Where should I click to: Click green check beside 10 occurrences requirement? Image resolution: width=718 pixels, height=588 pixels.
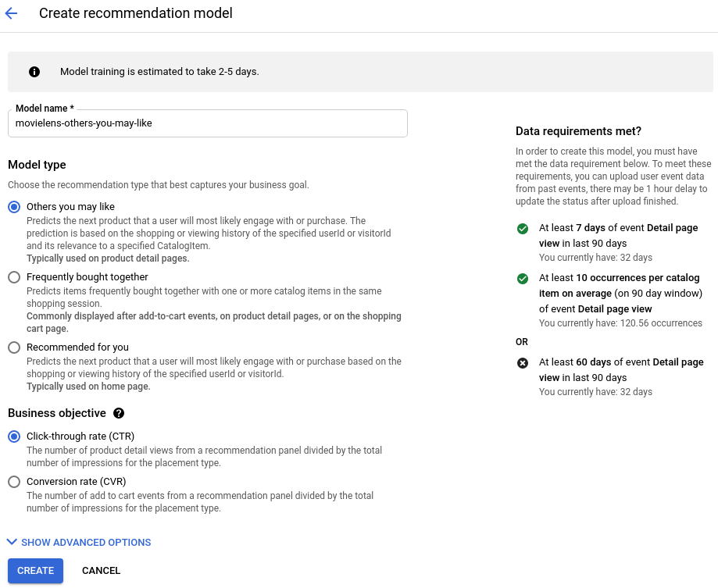point(522,278)
